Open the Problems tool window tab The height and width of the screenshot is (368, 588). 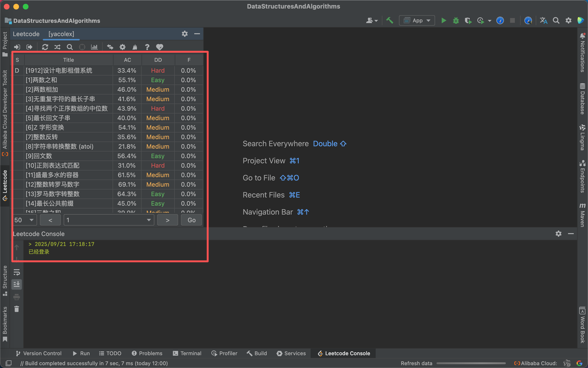pyautogui.click(x=147, y=353)
